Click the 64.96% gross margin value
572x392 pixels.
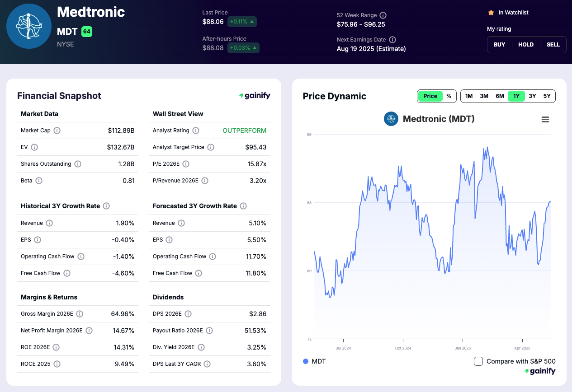point(123,314)
